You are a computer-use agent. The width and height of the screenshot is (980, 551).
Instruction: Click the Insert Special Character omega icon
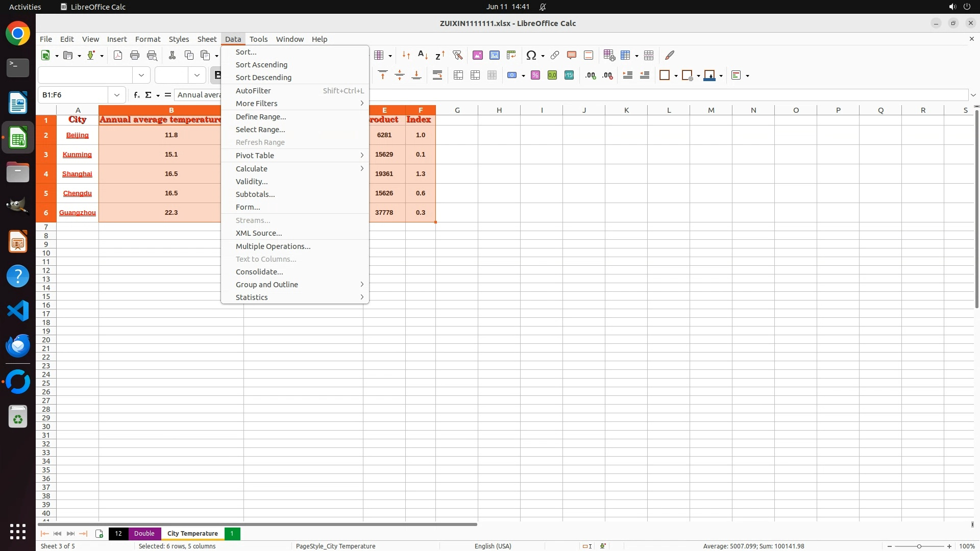[x=531, y=55]
